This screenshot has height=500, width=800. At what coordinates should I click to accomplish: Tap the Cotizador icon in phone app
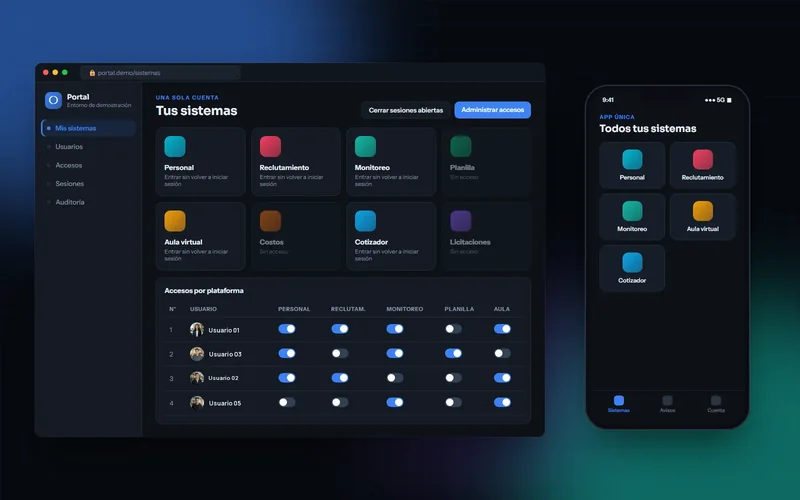point(632,263)
